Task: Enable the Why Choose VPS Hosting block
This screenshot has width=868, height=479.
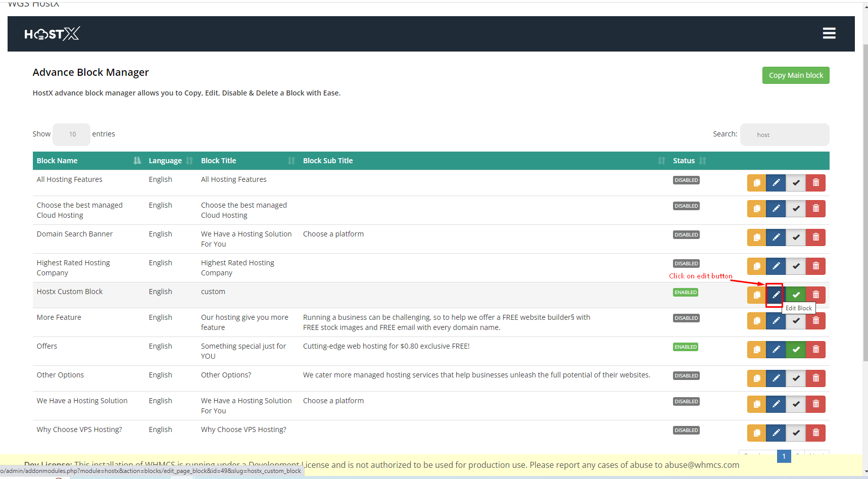Action: pos(796,433)
